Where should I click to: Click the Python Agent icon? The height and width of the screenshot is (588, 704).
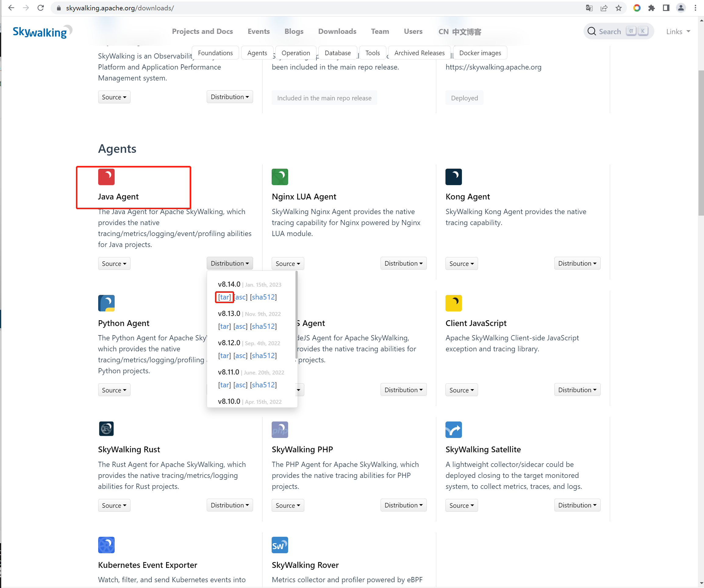[x=106, y=303]
